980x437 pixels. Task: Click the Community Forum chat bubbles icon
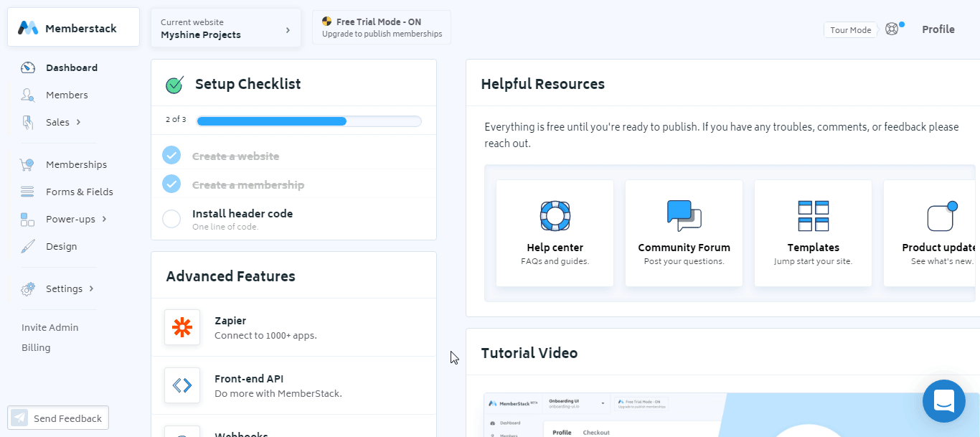pyautogui.click(x=684, y=215)
